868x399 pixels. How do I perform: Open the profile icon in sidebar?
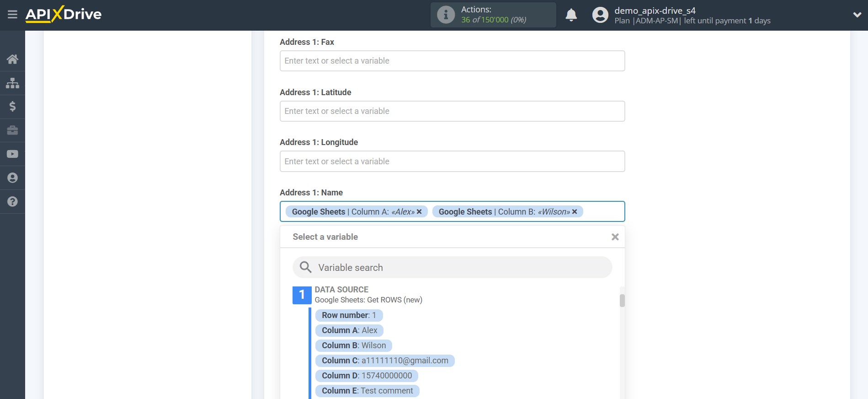pyautogui.click(x=12, y=178)
